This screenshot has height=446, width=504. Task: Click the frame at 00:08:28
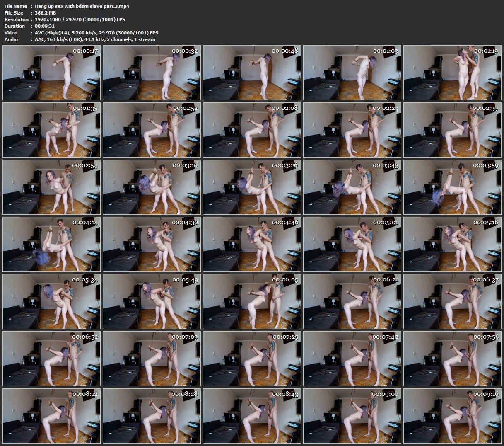(152, 416)
